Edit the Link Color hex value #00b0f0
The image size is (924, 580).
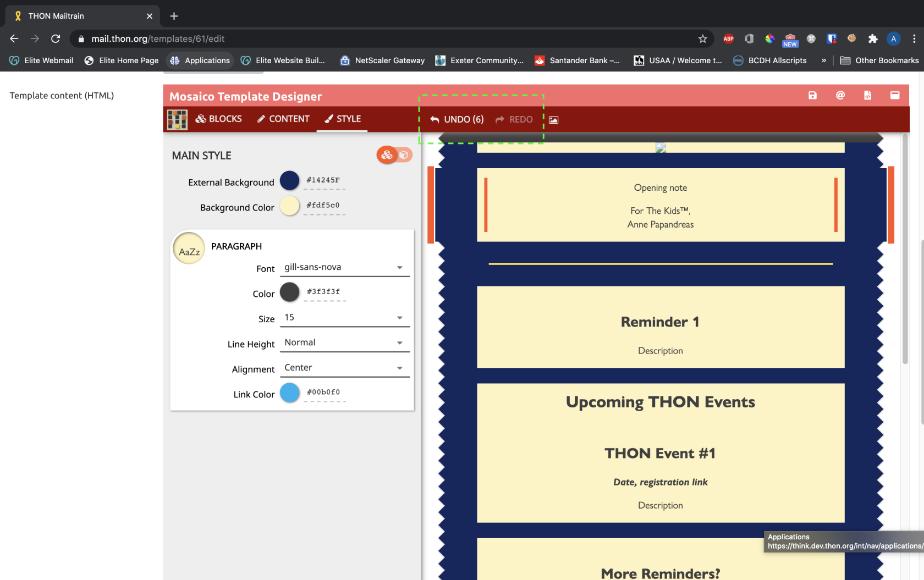coord(324,393)
